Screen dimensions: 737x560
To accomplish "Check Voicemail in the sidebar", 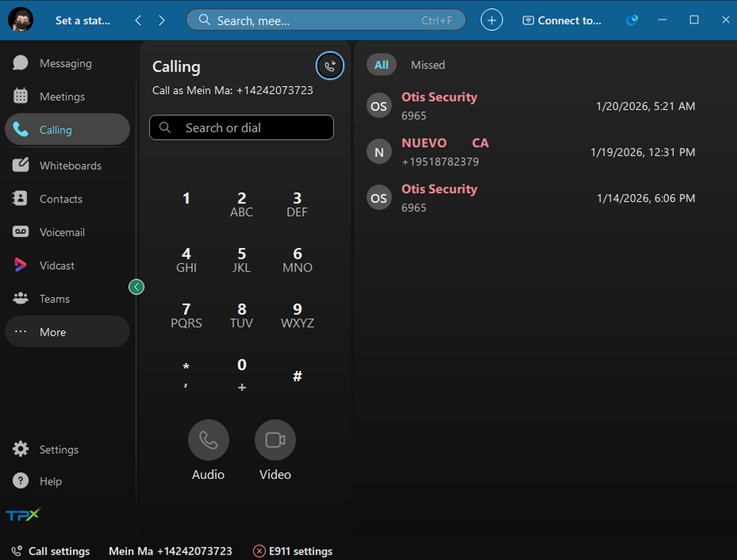I will 67,232.
